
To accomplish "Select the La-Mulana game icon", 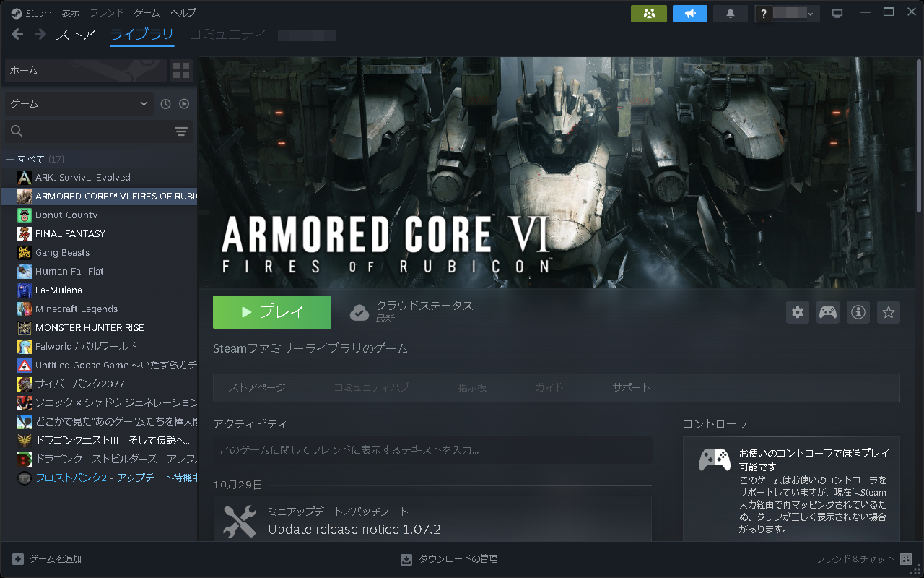I will click(25, 290).
